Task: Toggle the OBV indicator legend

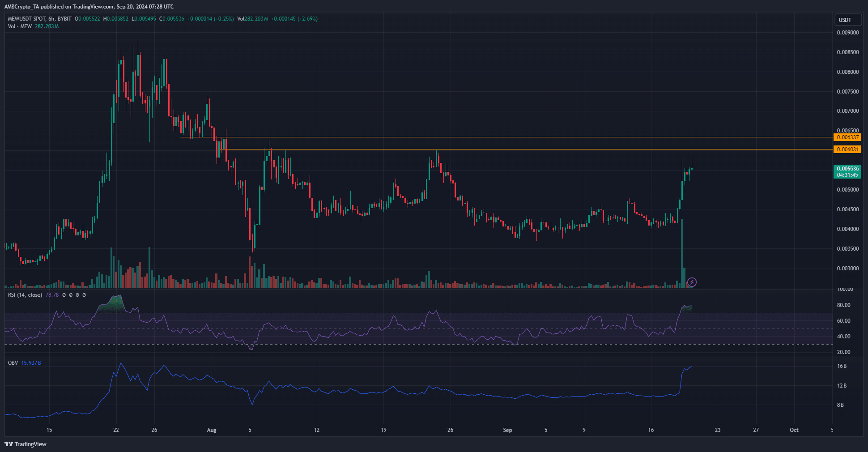Action: [x=12, y=363]
